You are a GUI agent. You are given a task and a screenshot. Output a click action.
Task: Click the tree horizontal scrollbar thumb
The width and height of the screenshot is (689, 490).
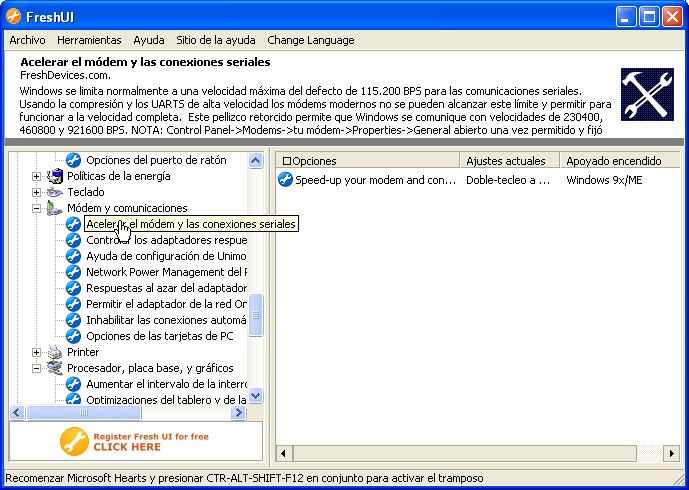[x=84, y=412]
